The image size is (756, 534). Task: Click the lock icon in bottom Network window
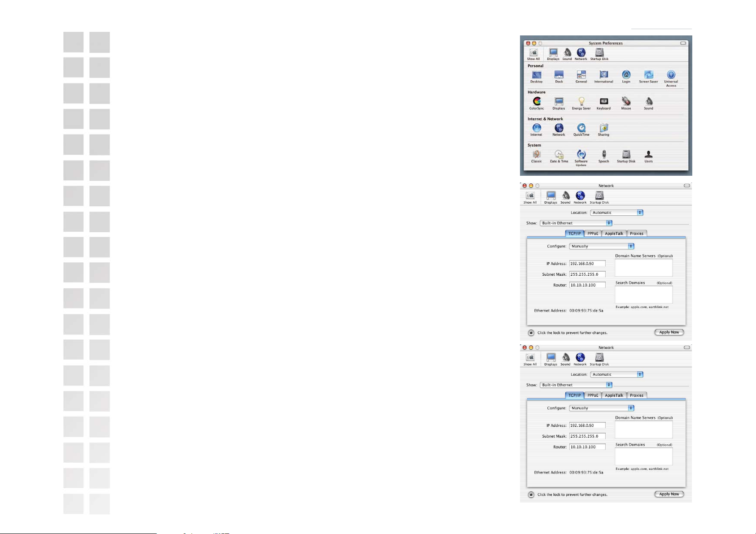531,495
